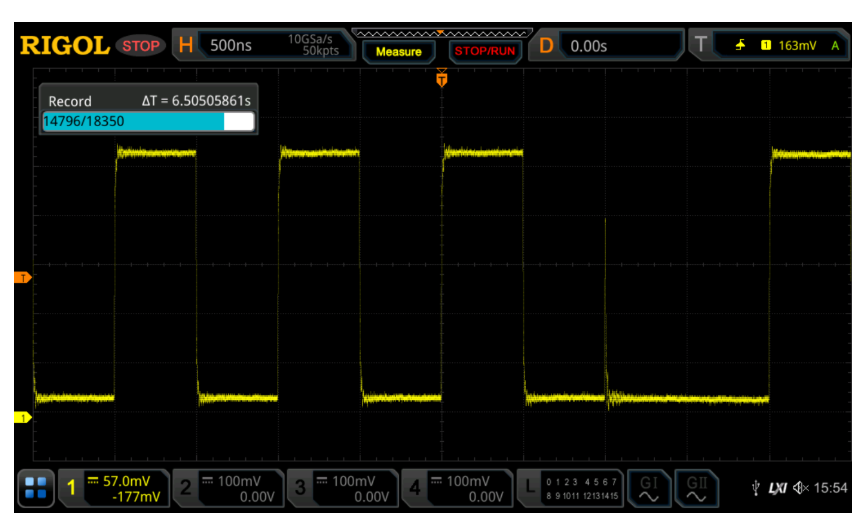
Task: Click the T trigger label icon
Action: [x=701, y=45]
